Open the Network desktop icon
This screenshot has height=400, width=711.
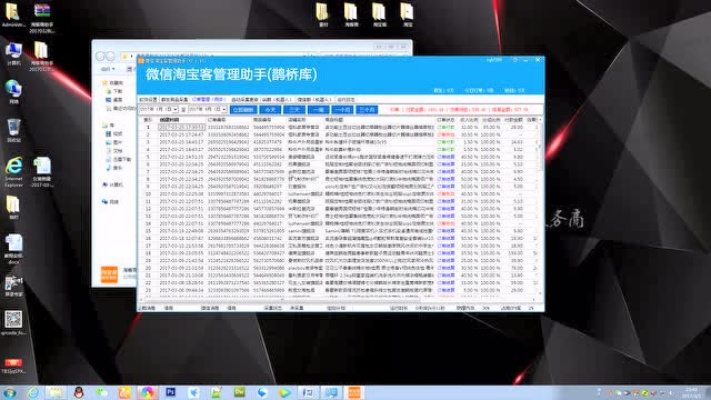click(14, 92)
